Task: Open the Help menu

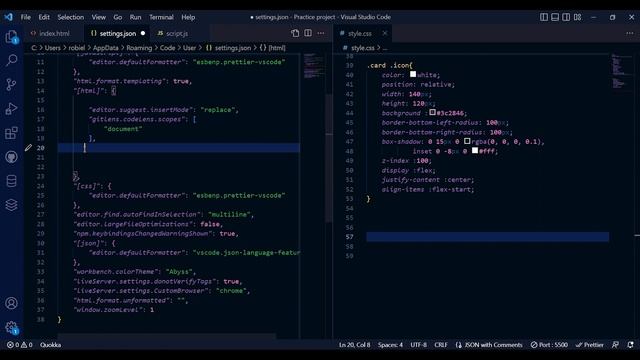Action: coord(188,17)
